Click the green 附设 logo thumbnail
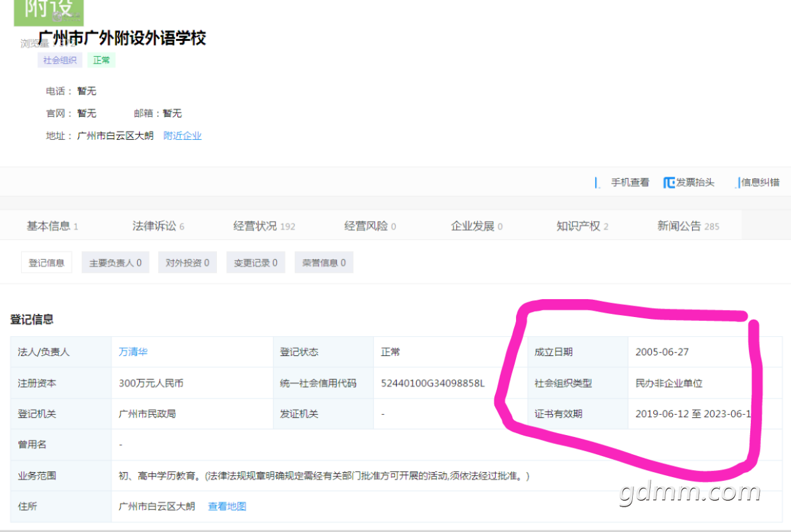Image resolution: width=791 pixels, height=532 pixels. (48, 12)
